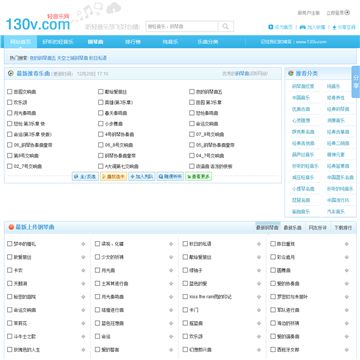Viewport: 360px width, 360px height.
Task: Click the 加入收藏 favorites icon
Action: [302, 27]
